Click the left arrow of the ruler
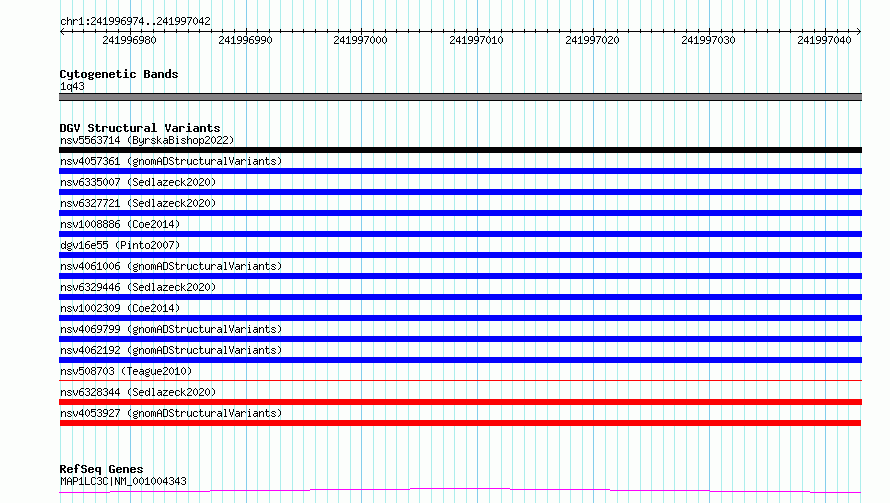 point(62,31)
